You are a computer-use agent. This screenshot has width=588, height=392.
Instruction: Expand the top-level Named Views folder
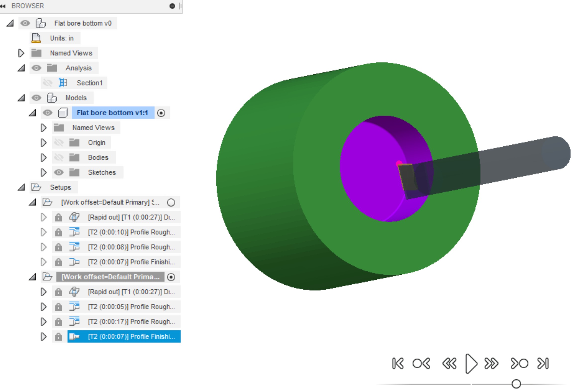[x=21, y=53]
